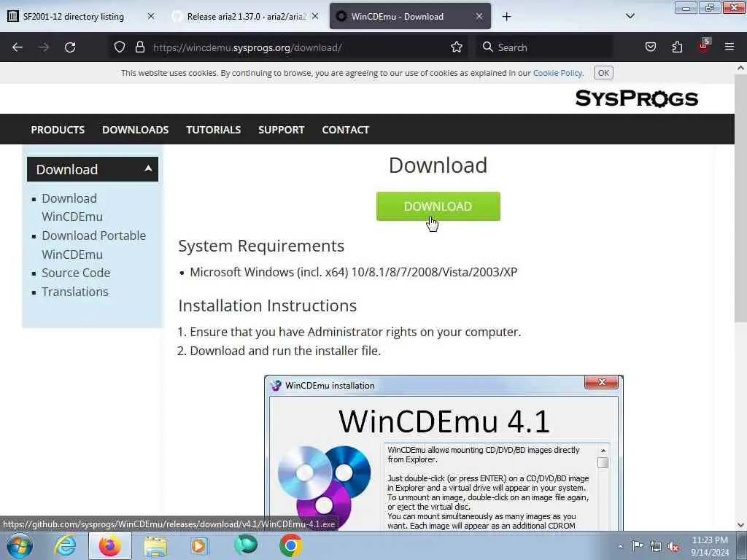Open the Download WinCDEmu sidebar link
This screenshot has width=747, height=560.
coord(72,207)
